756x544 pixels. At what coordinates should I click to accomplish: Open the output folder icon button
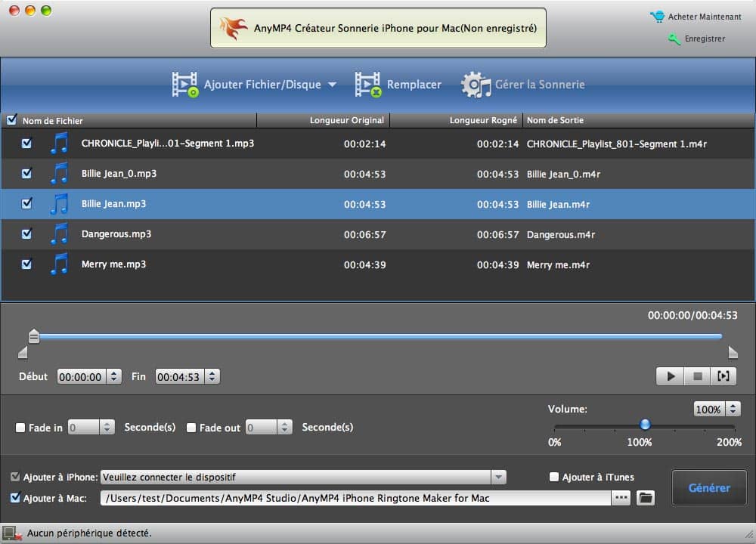(x=645, y=498)
